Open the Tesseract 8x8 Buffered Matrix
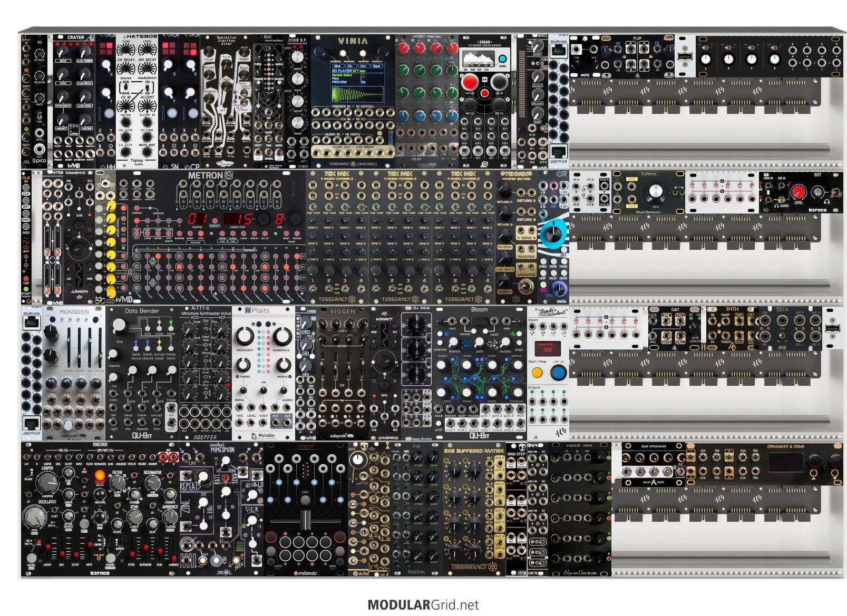Image resolution: width=847 pixels, height=616 pixels. point(474,509)
